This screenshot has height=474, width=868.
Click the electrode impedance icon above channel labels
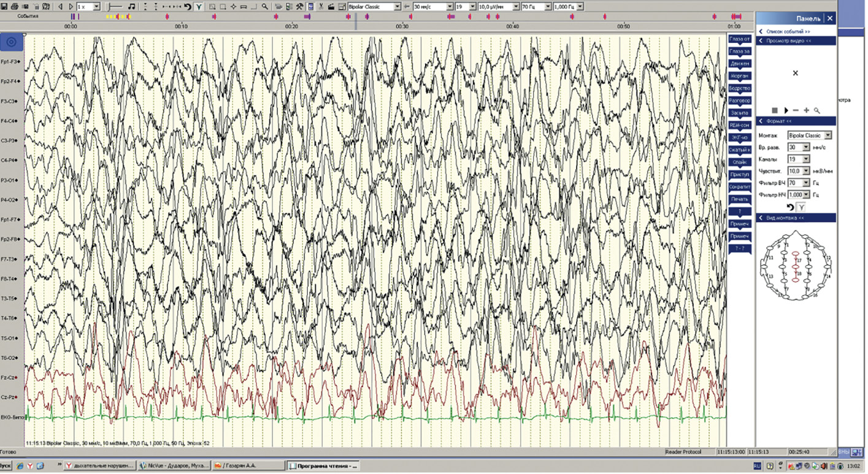(11, 42)
